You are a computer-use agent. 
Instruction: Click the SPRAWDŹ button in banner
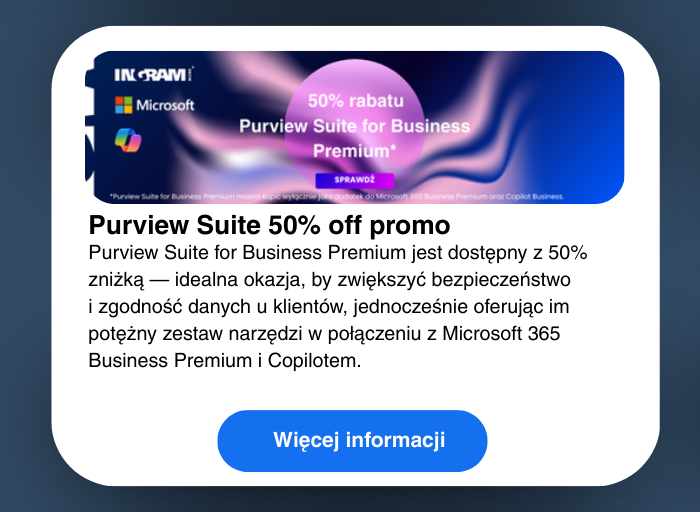pyautogui.click(x=354, y=180)
